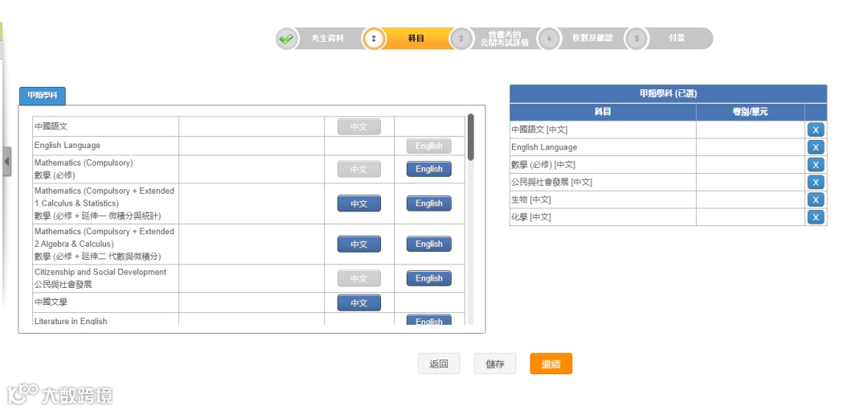Go to 考生資料 step
The width and height of the screenshot is (868, 411).
[x=327, y=39]
